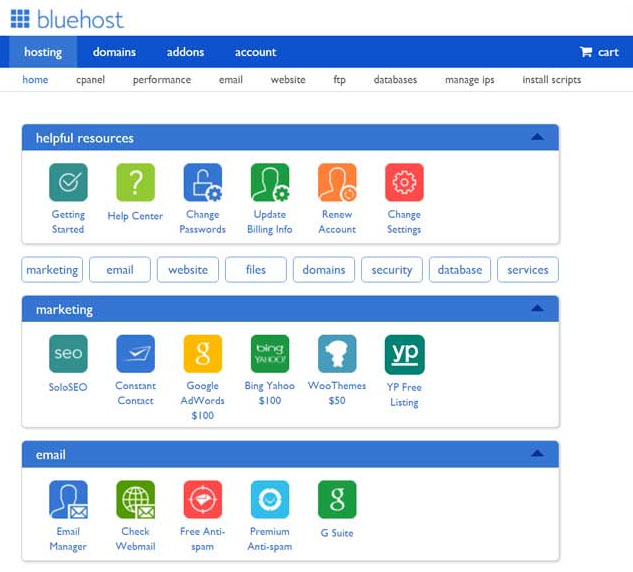Collapse the marketing panel
Screen dimensions: 633x572
tap(537, 308)
